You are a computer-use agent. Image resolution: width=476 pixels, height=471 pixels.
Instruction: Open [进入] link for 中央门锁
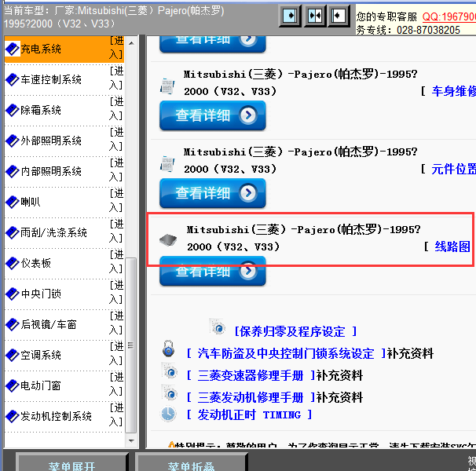(x=116, y=293)
